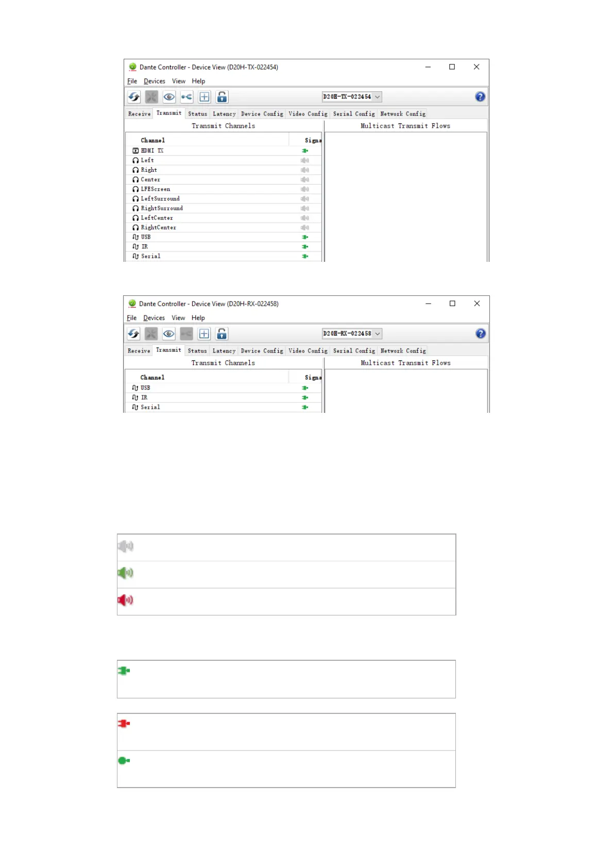This screenshot has width=613, height=868.
Task: Click the grey speaker signal icon on Center row
Action: tap(305, 179)
